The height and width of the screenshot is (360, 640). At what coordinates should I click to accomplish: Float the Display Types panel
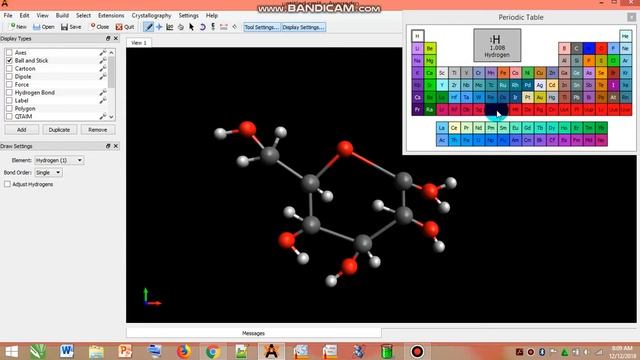(108, 38)
